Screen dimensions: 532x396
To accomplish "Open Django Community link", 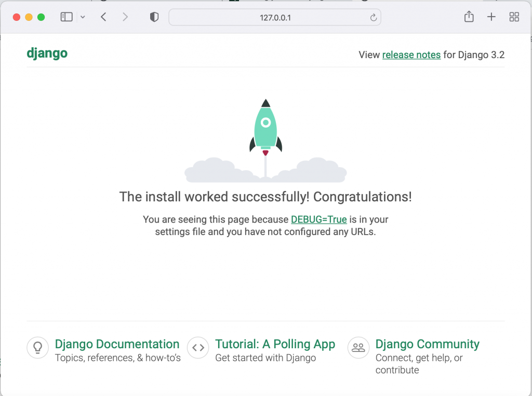I will click(x=428, y=344).
